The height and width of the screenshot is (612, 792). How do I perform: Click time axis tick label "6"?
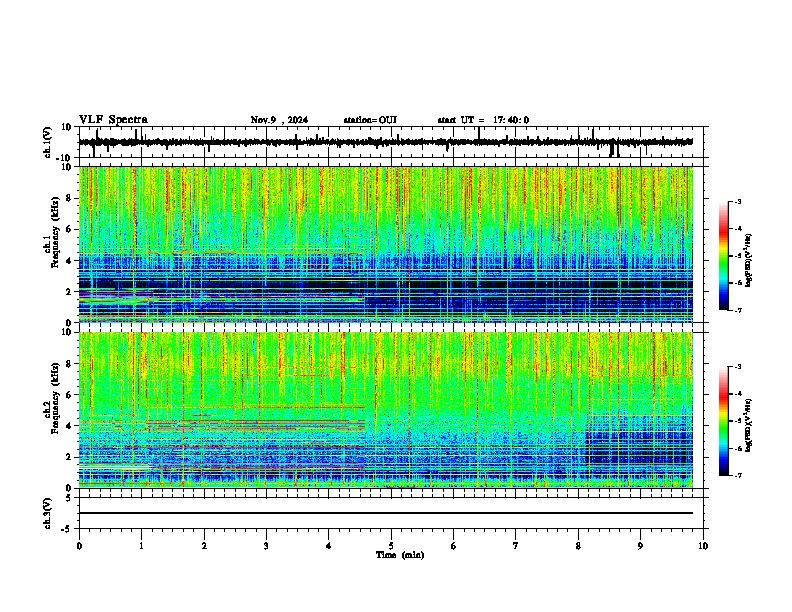coord(454,546)
